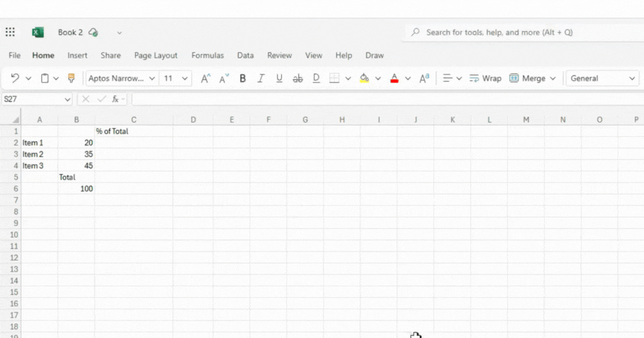Click the confirm checkmark in the formula bar
The image size is (644, 338).
pyautogui.click(x=101, y=99)
